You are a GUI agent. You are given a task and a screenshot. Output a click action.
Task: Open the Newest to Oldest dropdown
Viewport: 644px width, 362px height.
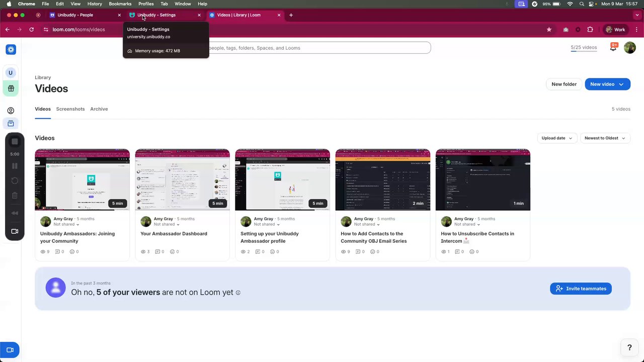605,138
